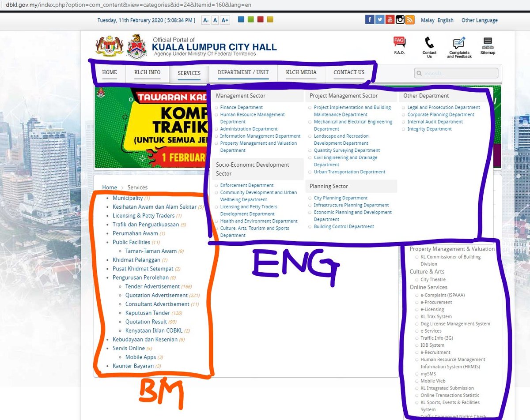This screenshot has height=420, width=530.
Task: Open Quantity Surveying Department link
Action: (x=347, y=150)
